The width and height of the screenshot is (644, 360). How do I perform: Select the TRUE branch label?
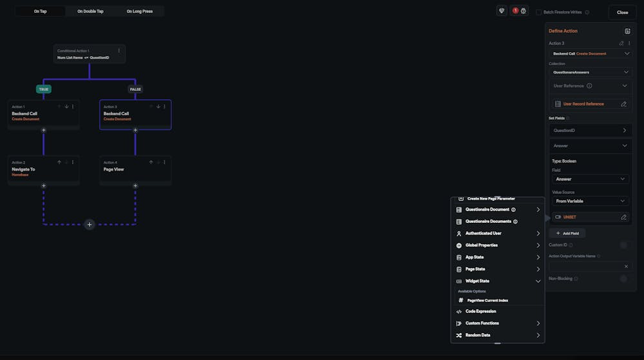(x=44, y=89)
